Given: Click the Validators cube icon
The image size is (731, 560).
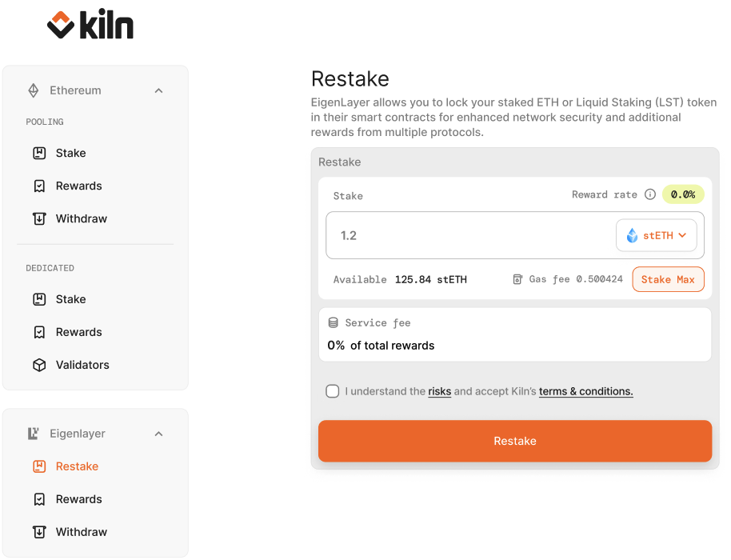Looking at the screenshot, I should pos(39,365).
